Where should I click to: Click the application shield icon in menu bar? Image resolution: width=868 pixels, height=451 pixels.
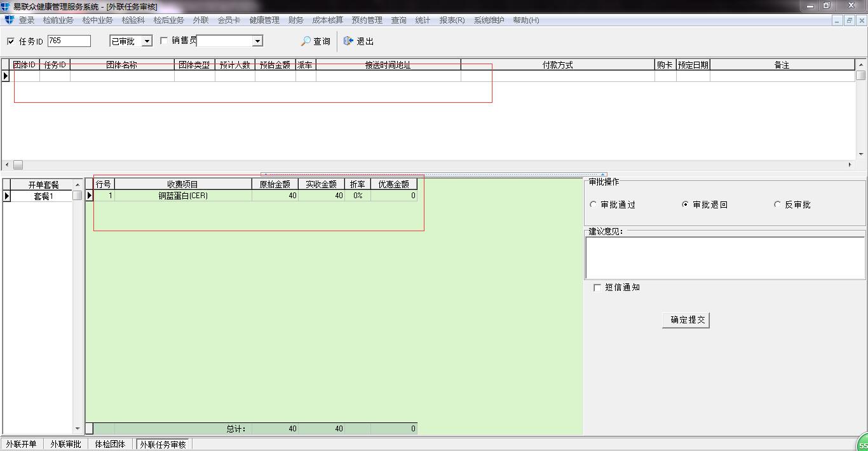8,20
